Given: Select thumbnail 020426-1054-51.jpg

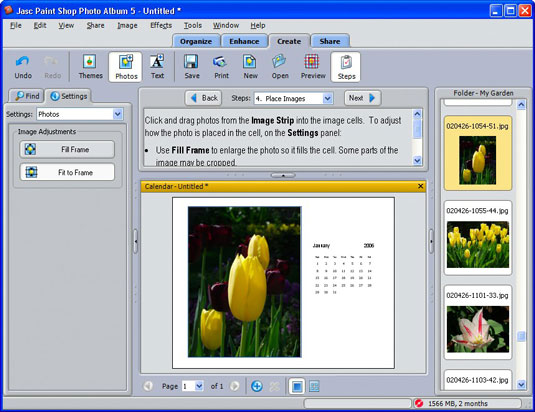Looking at the screenshot, I should click(477, 153).
